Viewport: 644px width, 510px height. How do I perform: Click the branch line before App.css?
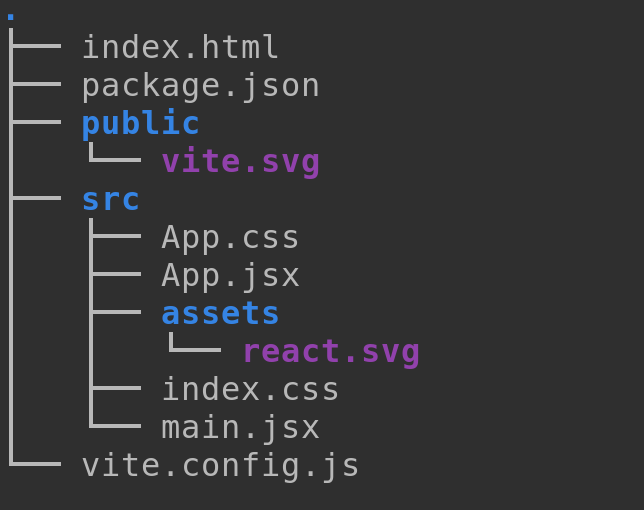point(116,236)
